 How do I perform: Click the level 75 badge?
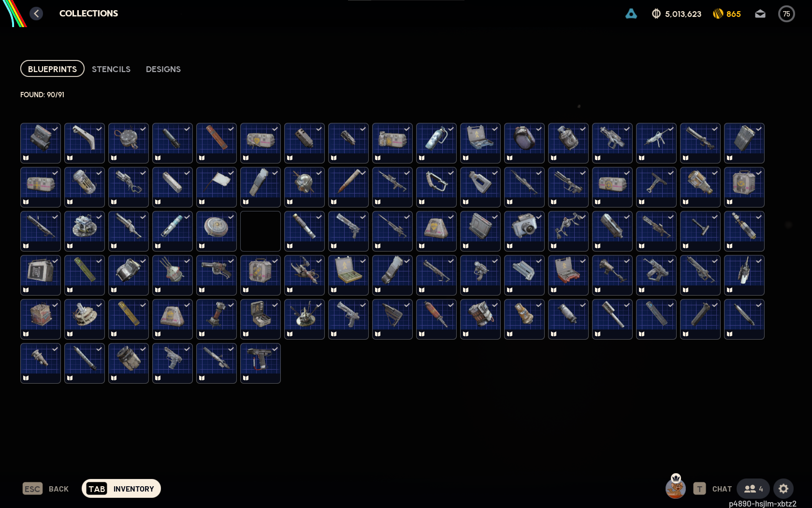(786, 14)
